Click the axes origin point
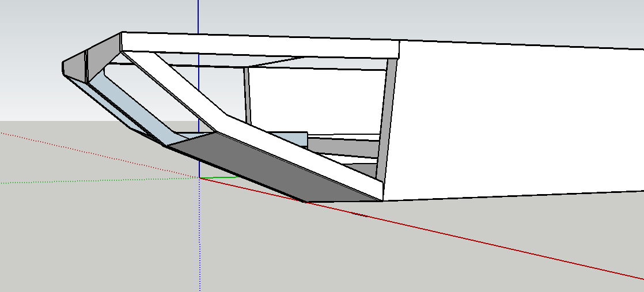 199,177
